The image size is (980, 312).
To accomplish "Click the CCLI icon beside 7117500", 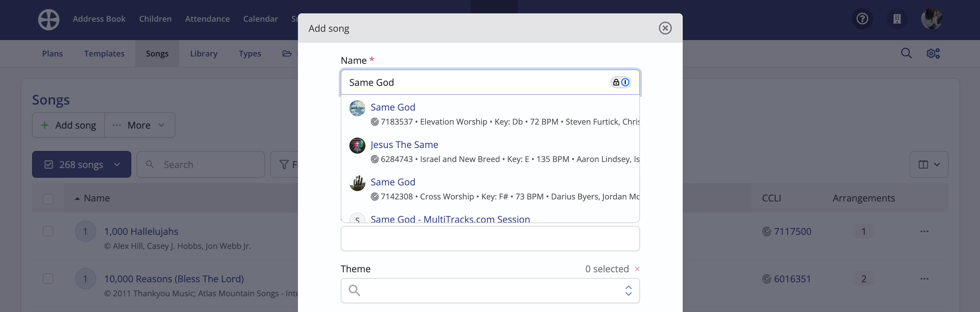I will point(767,231).
